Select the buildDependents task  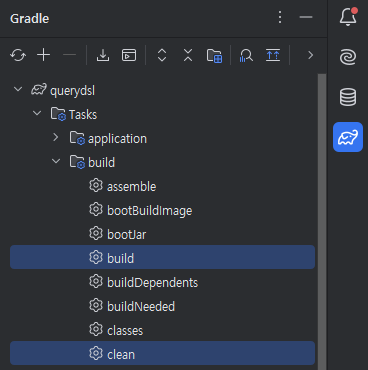coord(162,282)
